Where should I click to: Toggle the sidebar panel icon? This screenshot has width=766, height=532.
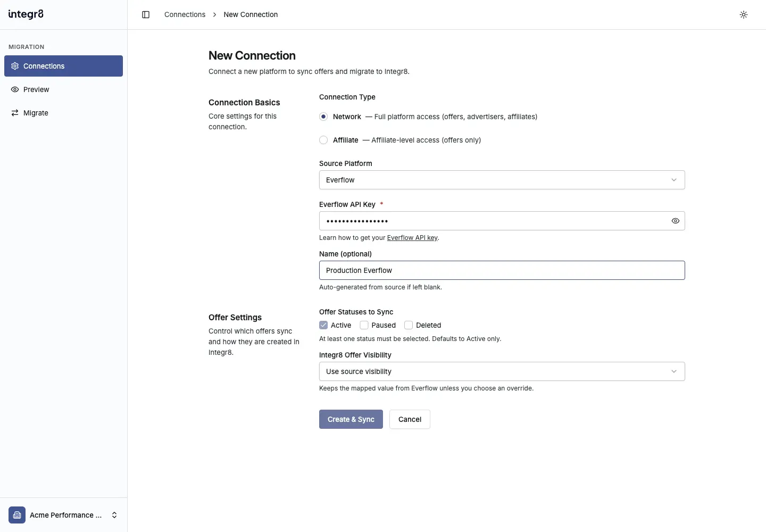[146, 14]
